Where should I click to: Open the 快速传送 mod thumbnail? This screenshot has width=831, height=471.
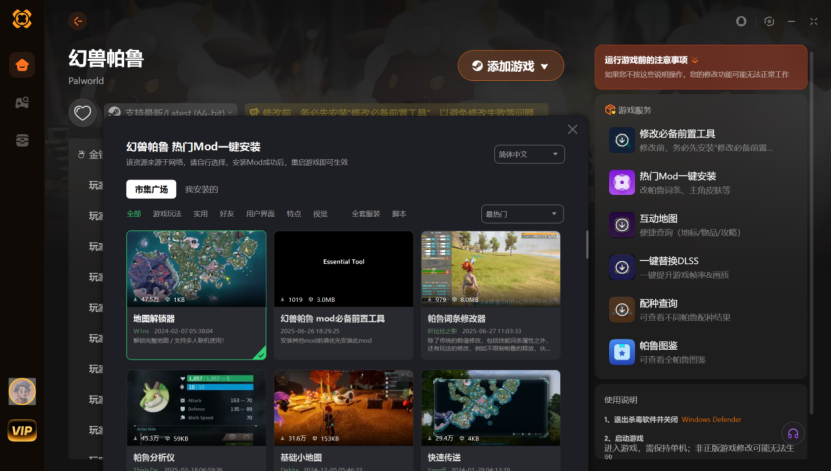(491, 407)
